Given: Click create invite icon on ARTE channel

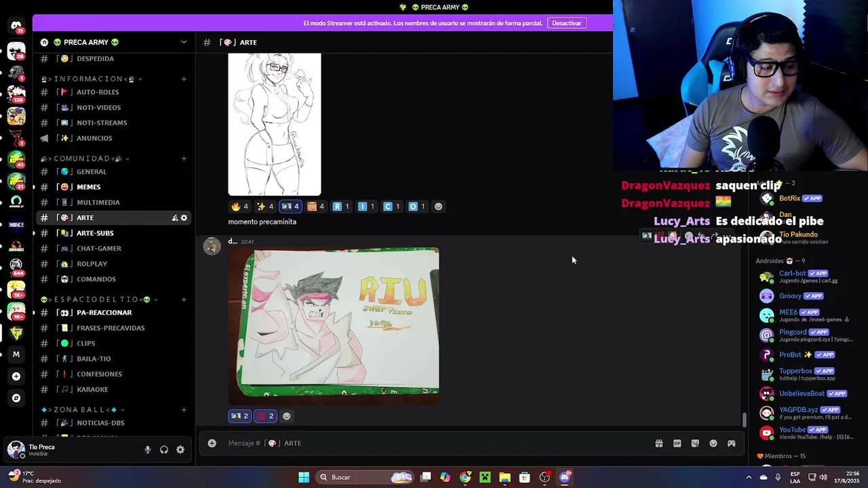Looking at the screenshot, I should click(x=175, y=218).
